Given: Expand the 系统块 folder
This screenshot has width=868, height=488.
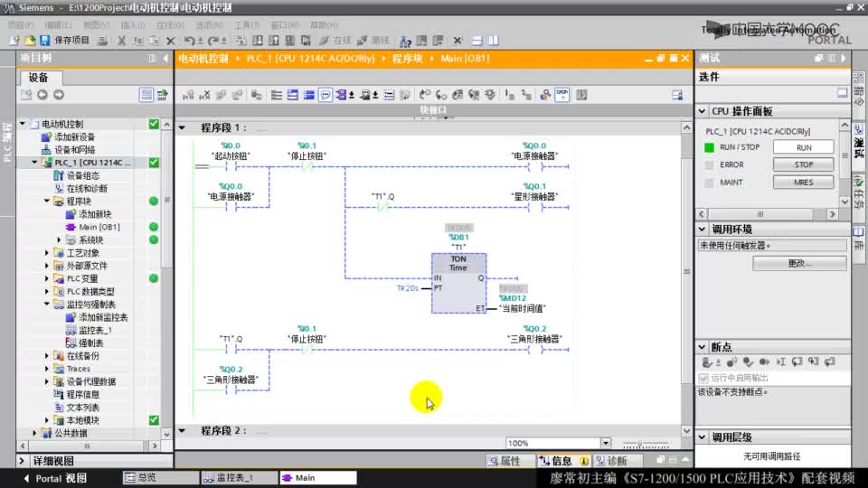Looking at the screenshot, I should pos(60,240).
